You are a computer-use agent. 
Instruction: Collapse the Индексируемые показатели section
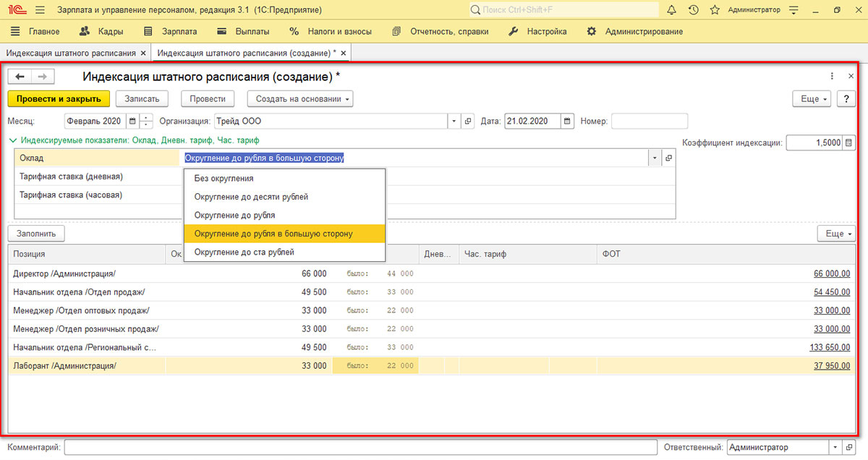pyautogui.click(x=13, y=140)
